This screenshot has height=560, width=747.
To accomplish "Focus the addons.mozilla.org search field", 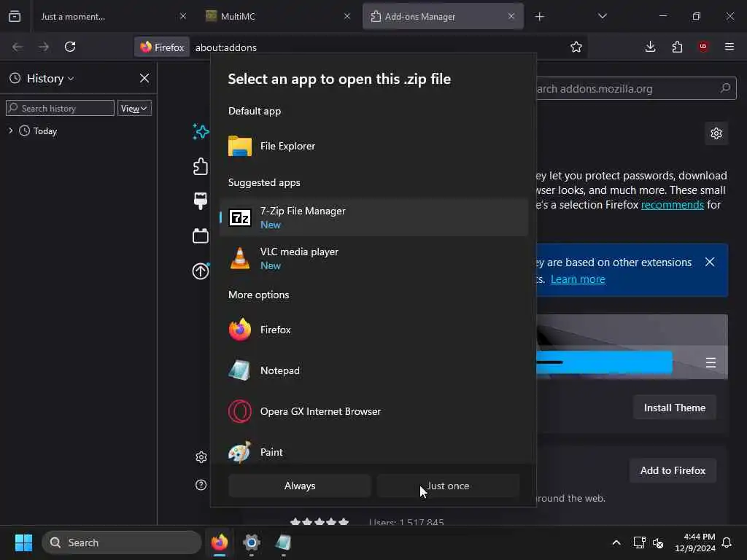I will [636, 88].
